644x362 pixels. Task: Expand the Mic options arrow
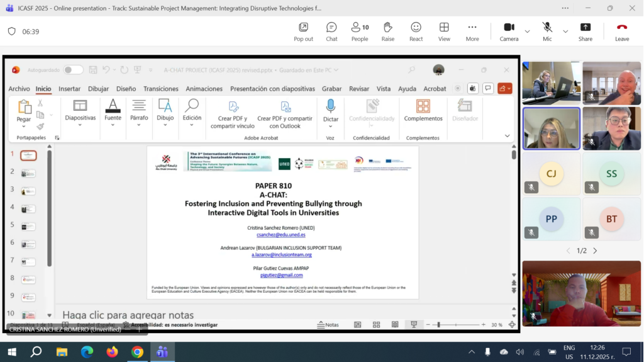click(565, 31)
